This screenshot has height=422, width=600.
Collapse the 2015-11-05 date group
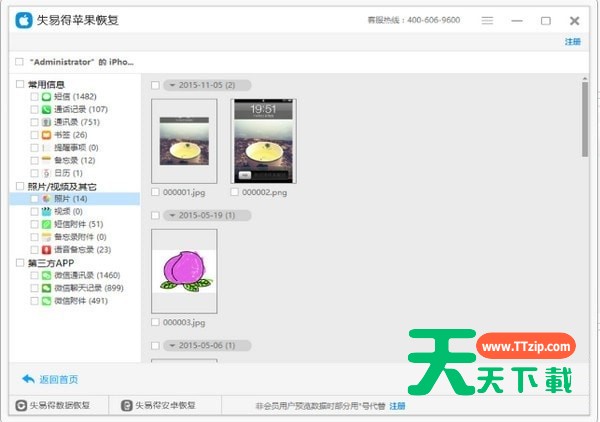click(171, 85)
